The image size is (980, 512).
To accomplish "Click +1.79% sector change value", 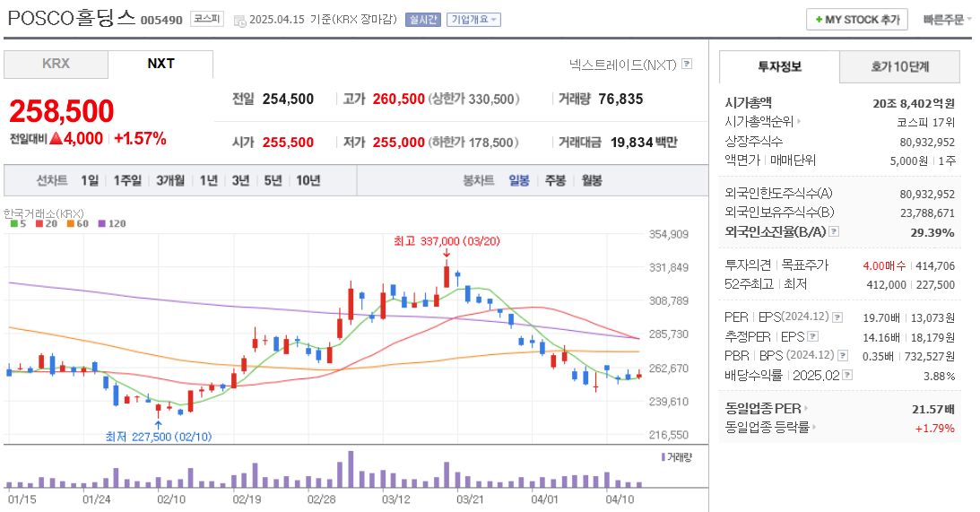I will 935,429.
